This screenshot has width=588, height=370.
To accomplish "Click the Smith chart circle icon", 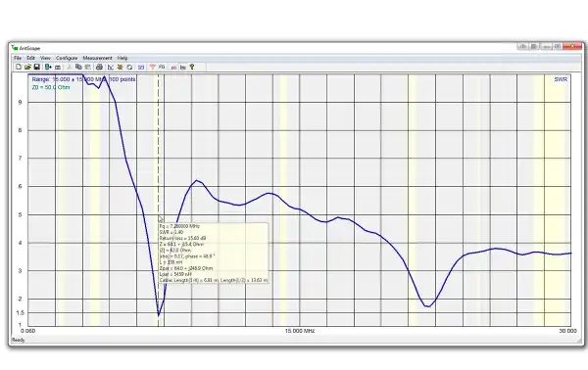I will [x=129, y=67].
